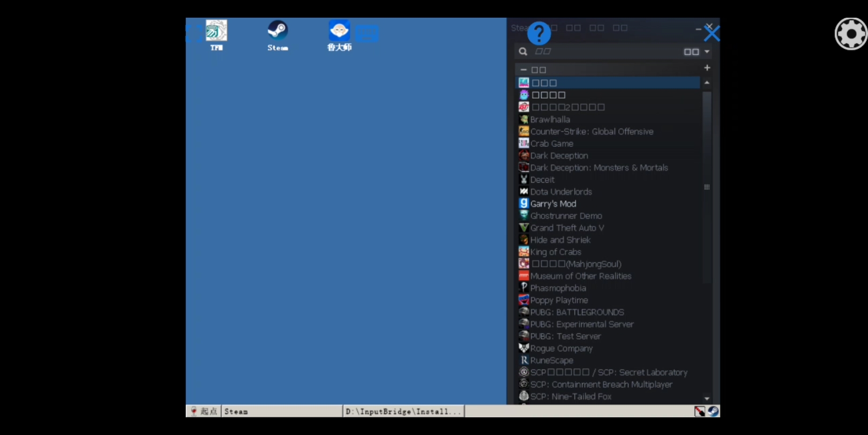Screen dimensions: 868x435
Task: Select Dark Deception: Monsters & Mortals
Action: pos(608,168)
